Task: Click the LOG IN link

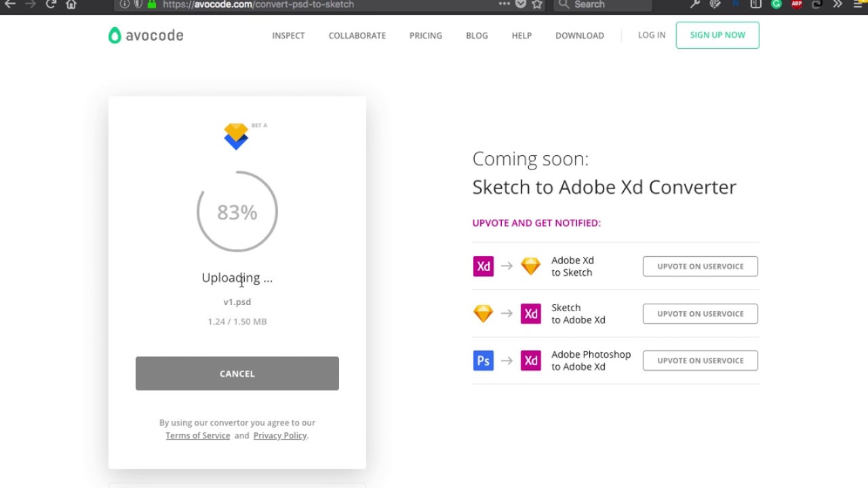Action: pos(652,35)
